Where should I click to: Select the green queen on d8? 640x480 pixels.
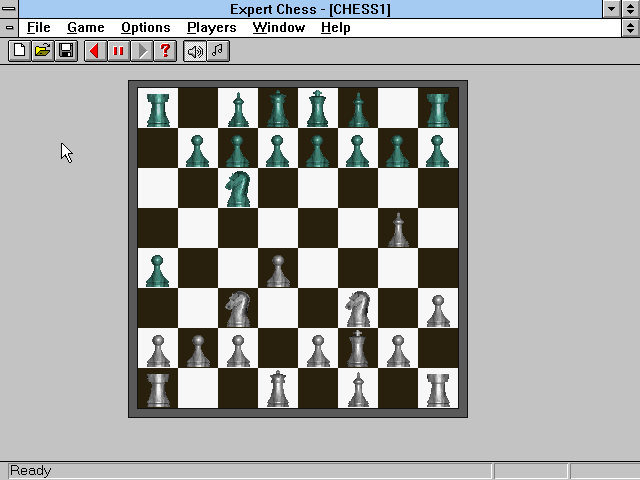278,108
